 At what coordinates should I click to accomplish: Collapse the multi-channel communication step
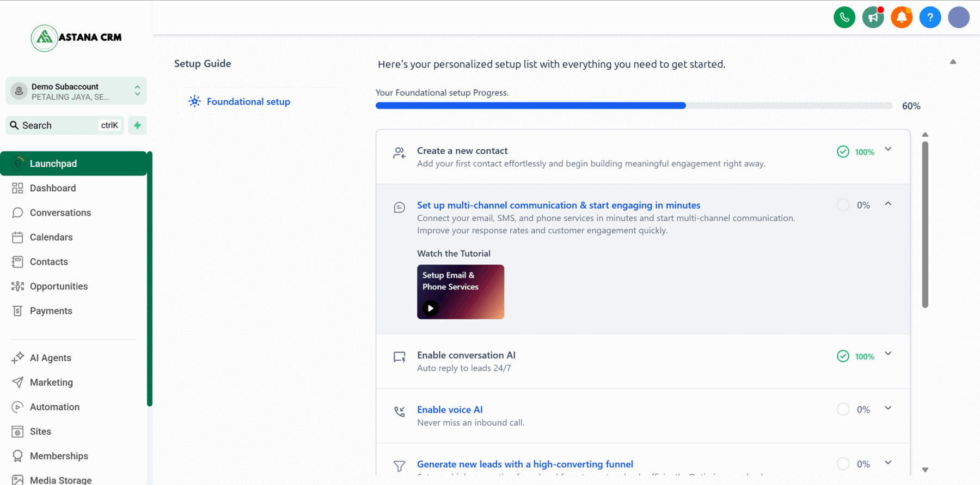point(888,204)
